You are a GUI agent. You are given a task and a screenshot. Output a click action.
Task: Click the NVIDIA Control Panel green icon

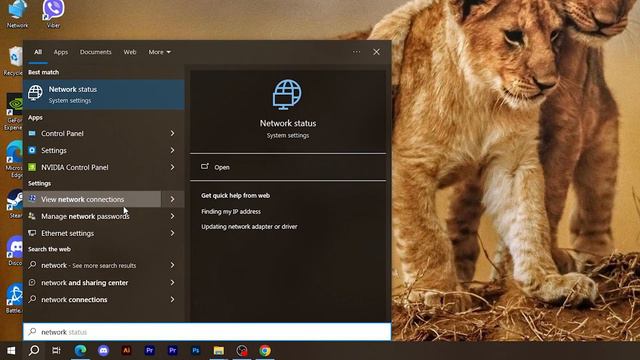click(x=32, y=167)
